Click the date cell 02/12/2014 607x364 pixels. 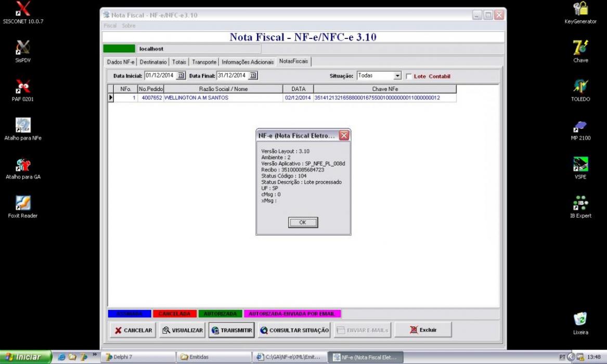[298, 98]
